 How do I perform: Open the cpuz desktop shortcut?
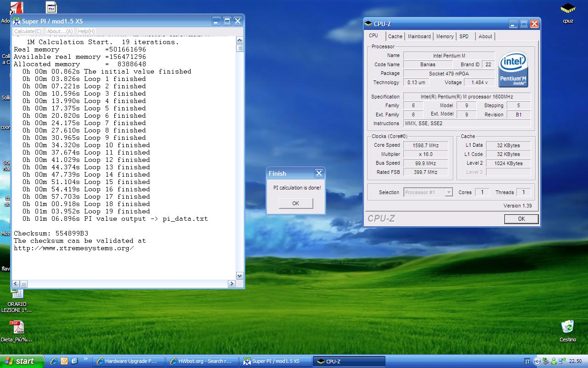[x=568, y=12]
